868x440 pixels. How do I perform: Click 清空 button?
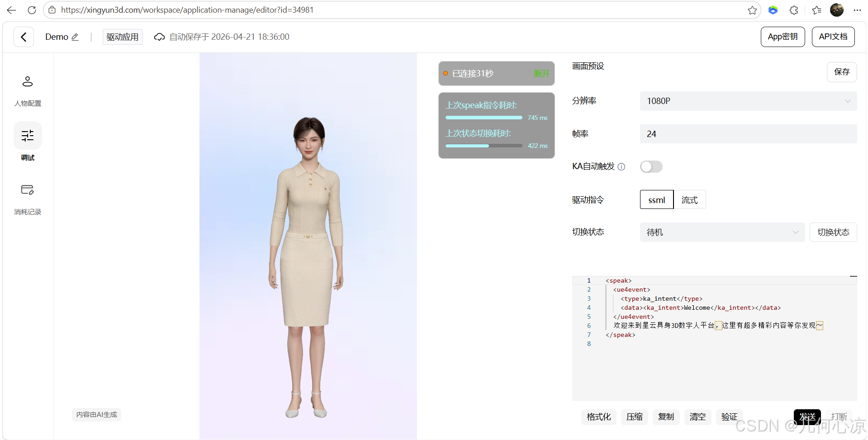tap(697, 417)
